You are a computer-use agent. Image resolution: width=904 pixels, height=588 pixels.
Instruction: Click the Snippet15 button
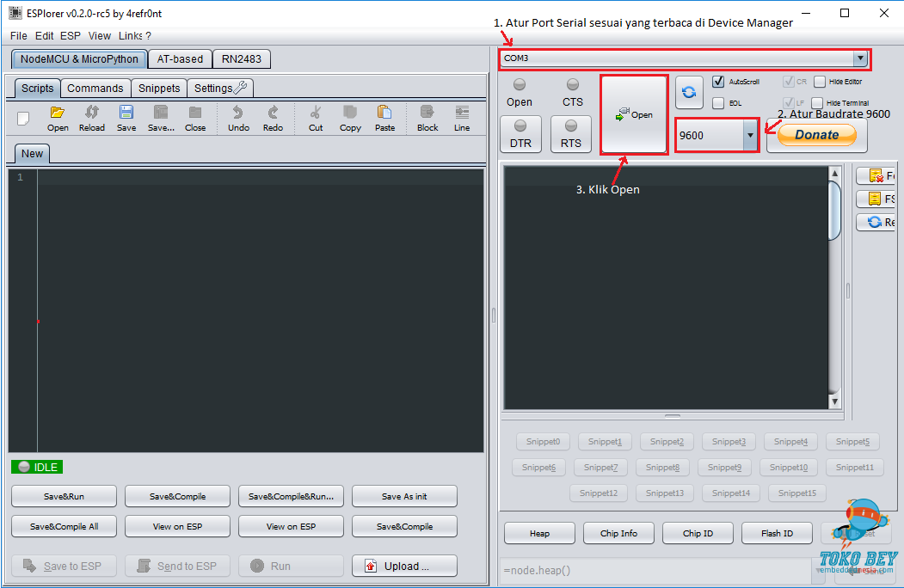click(x=796, y=493)
